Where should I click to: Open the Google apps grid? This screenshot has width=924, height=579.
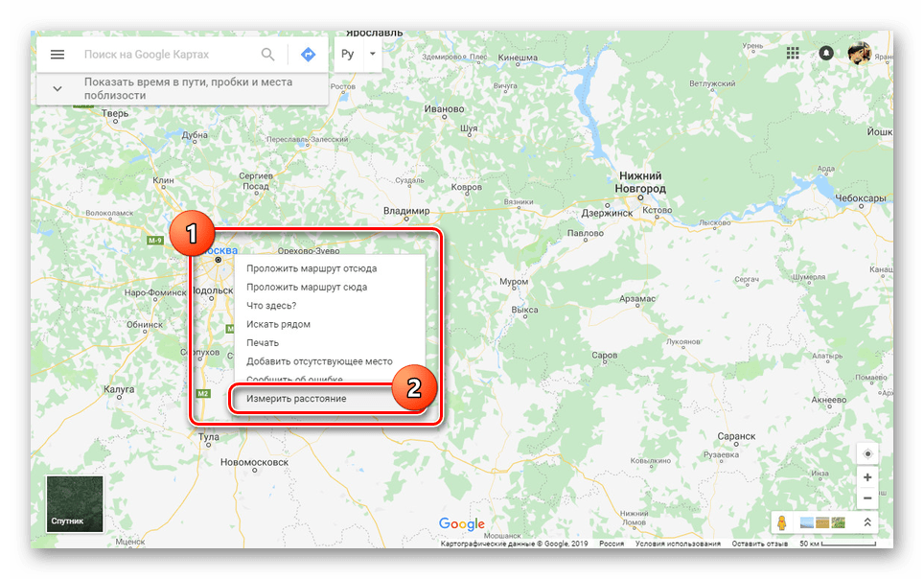[x=793, y=54]
